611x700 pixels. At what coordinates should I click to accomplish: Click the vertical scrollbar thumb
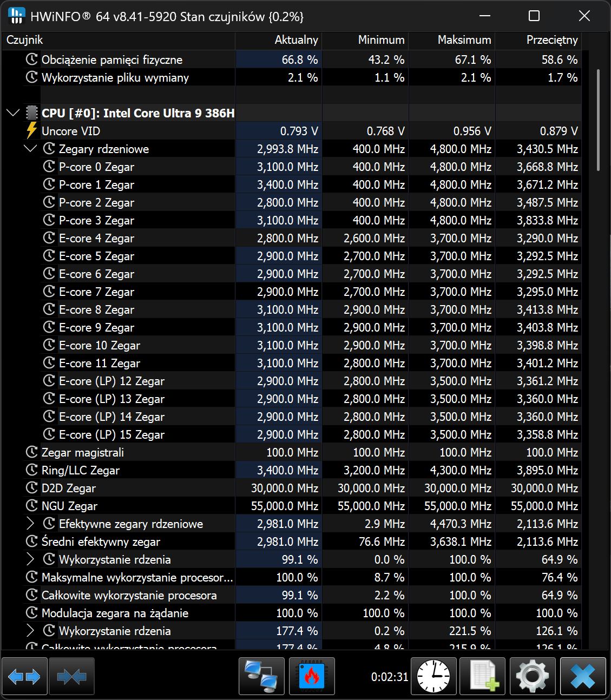598,120
